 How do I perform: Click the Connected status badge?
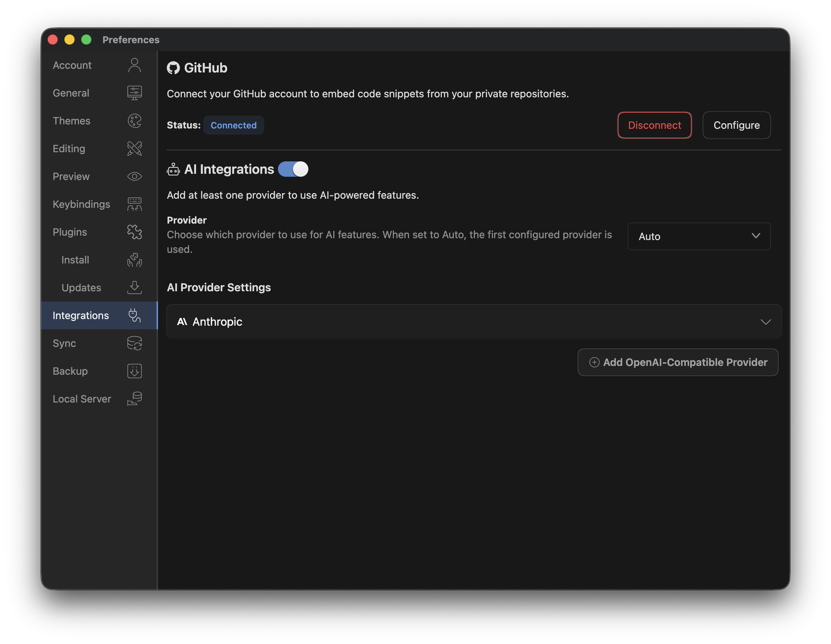pos(233,125)
